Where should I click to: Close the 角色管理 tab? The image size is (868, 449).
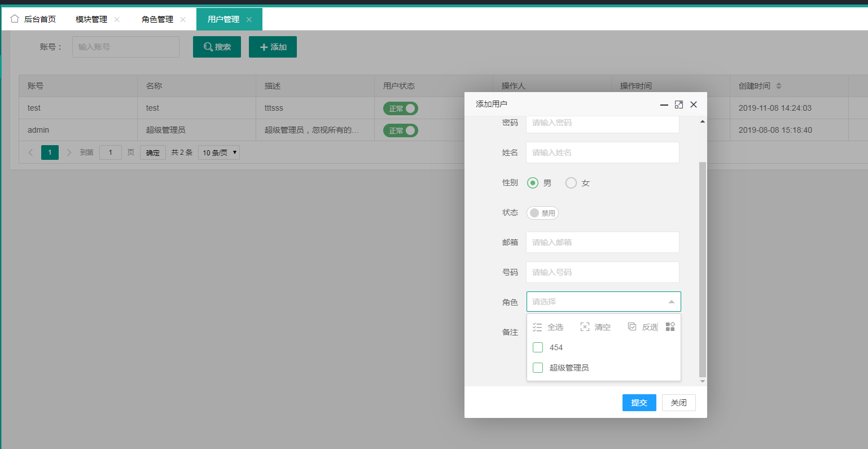(183, 19)
